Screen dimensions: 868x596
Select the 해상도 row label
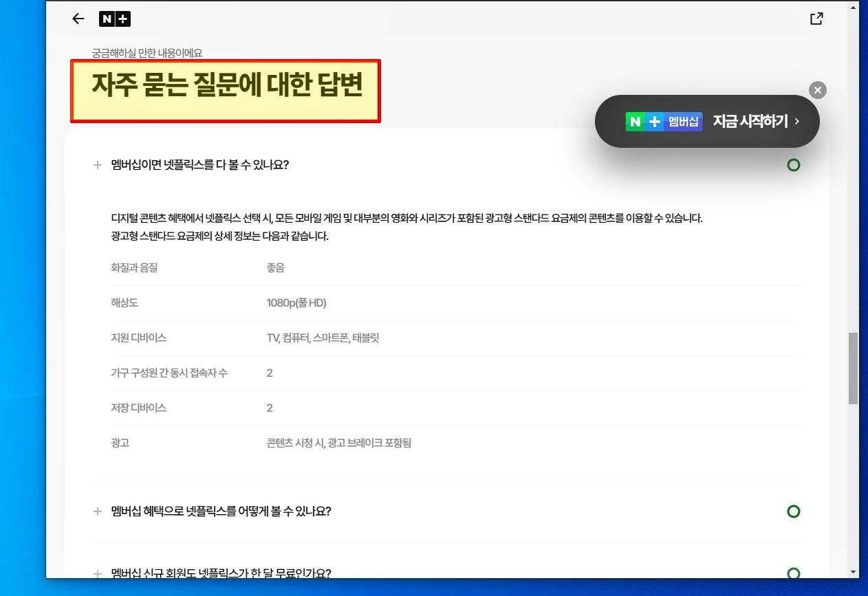click(x=124, y=302)
